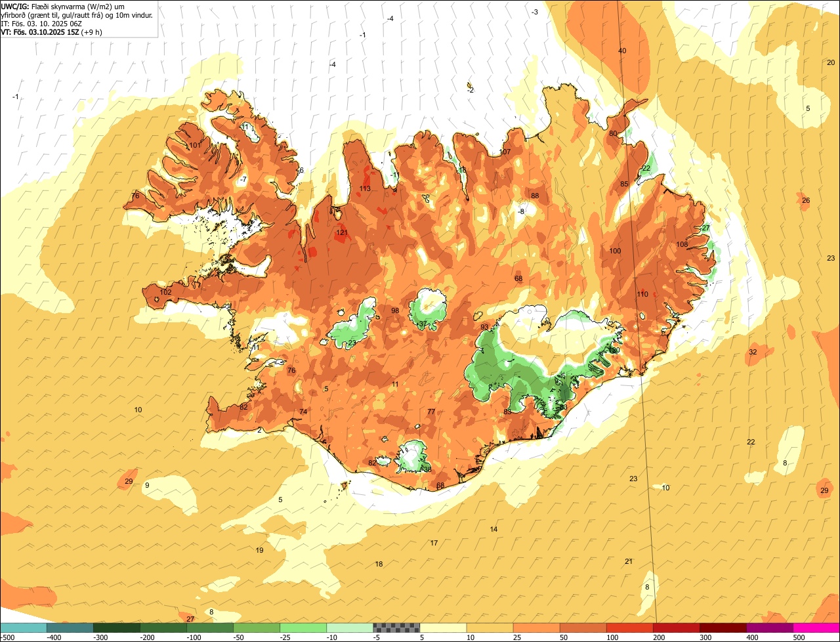Click the map value 110 in the east
The image size is (840, 642).
coord(642,294)
